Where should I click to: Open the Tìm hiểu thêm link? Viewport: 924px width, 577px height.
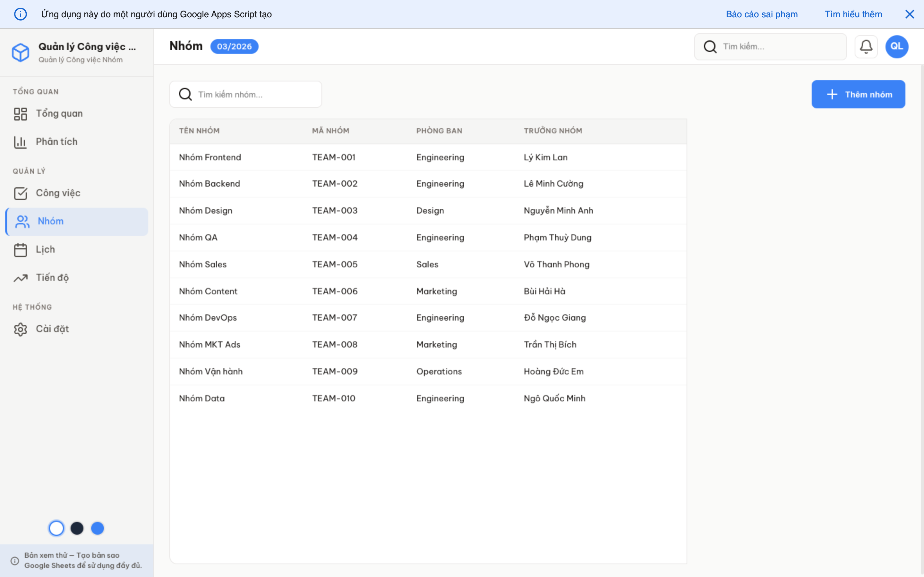click(853, 14)
